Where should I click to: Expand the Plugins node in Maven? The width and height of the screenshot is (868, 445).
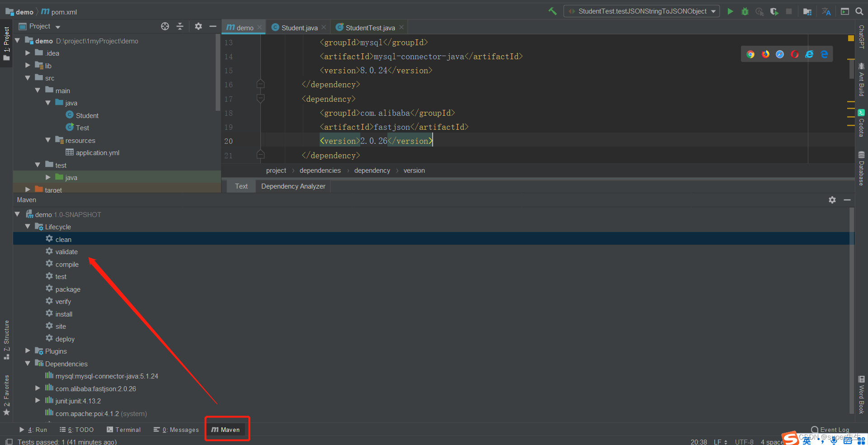(x=28, y=351)
